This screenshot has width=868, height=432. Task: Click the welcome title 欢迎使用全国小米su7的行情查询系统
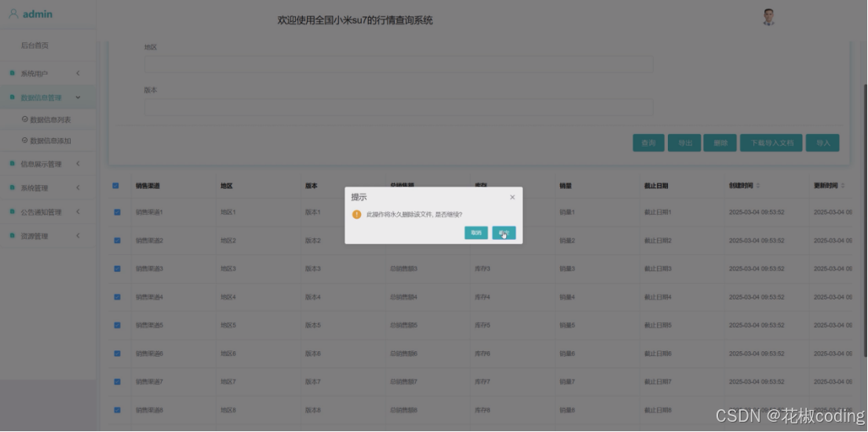coord(355,20)
